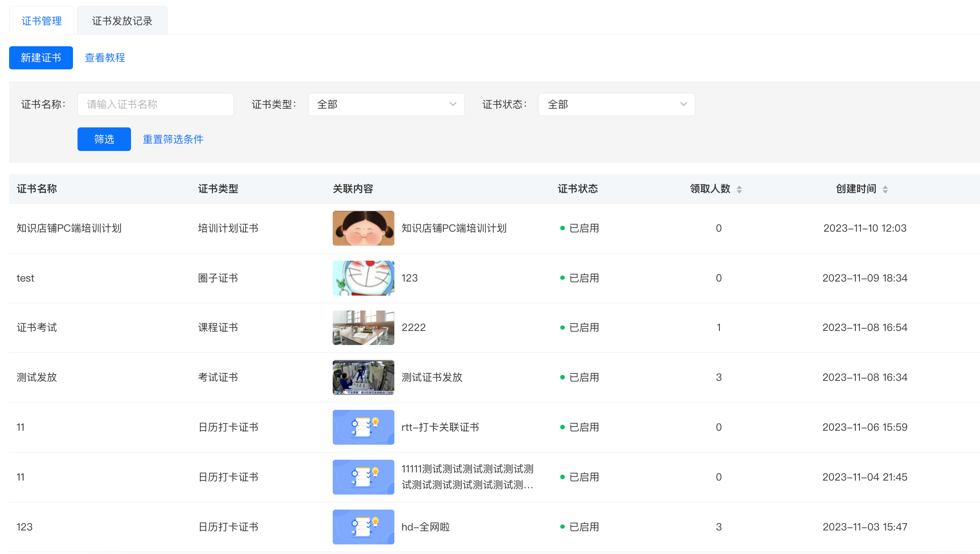Click the hd-全网啦 checklist icon
Image resolution: width=980 pixels, height=554 pixels.
tap(363, 527)
